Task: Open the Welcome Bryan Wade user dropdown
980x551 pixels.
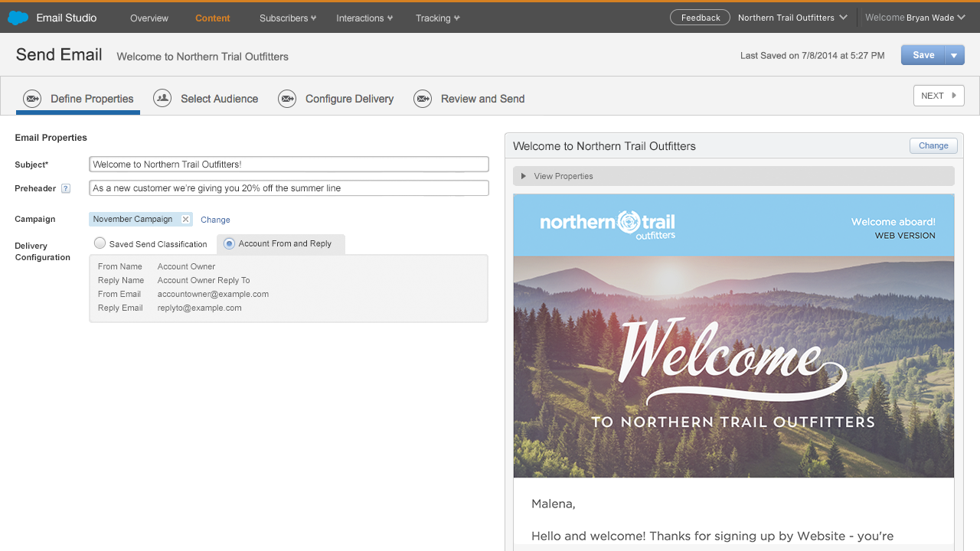Action: [x=915, y=18]
